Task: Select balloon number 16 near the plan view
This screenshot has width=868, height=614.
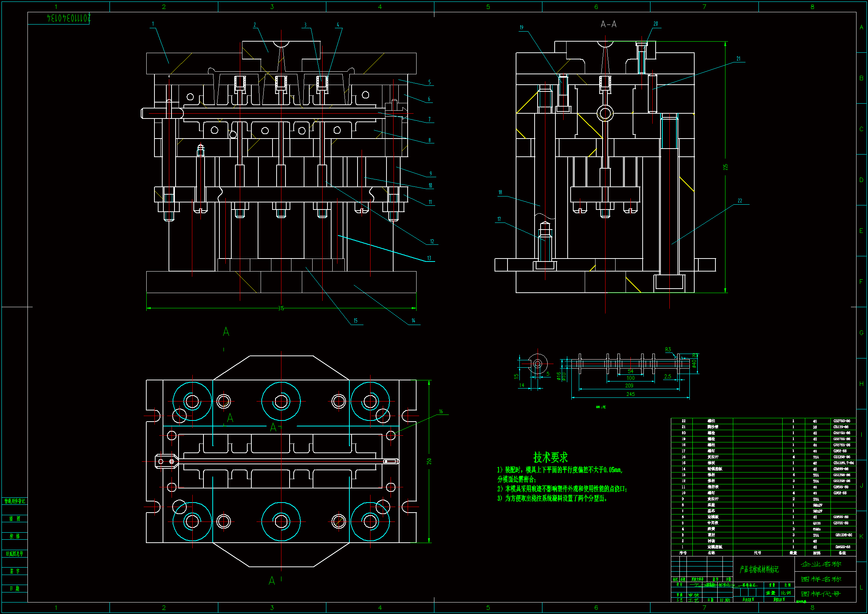Action: tap(441, 412)
